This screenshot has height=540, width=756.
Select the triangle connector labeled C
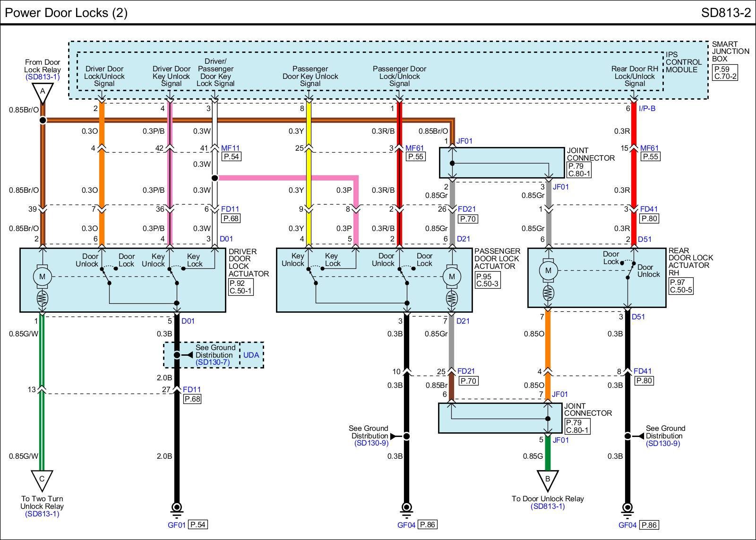point(42,480)
